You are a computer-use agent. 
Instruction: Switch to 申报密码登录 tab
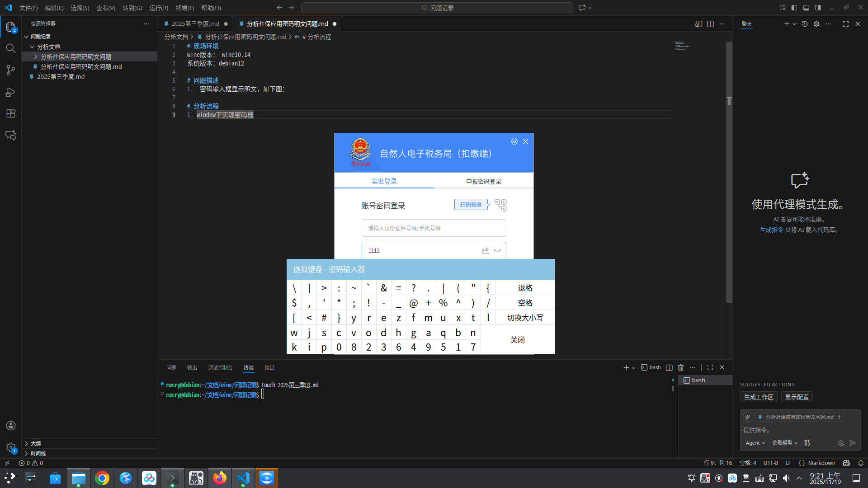[483, 181]
